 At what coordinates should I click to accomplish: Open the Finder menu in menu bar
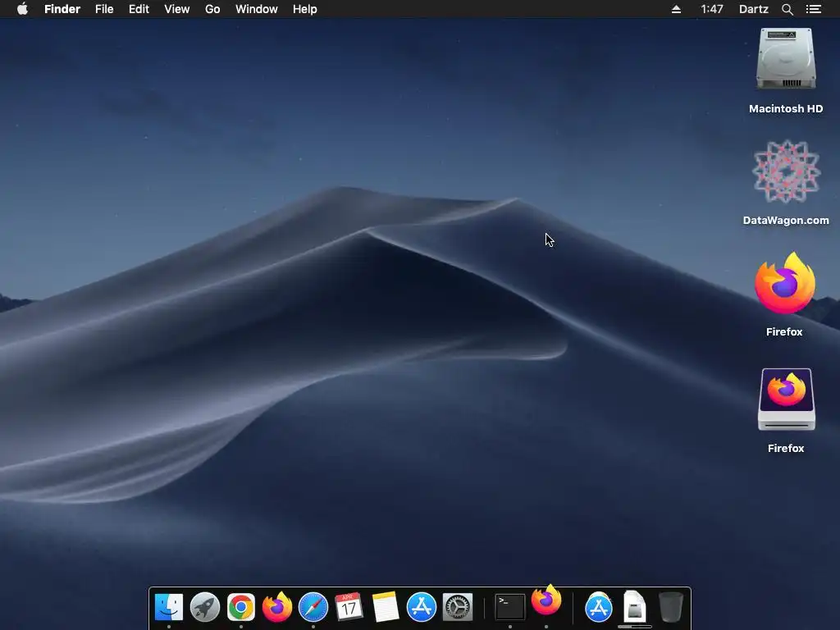62,9
